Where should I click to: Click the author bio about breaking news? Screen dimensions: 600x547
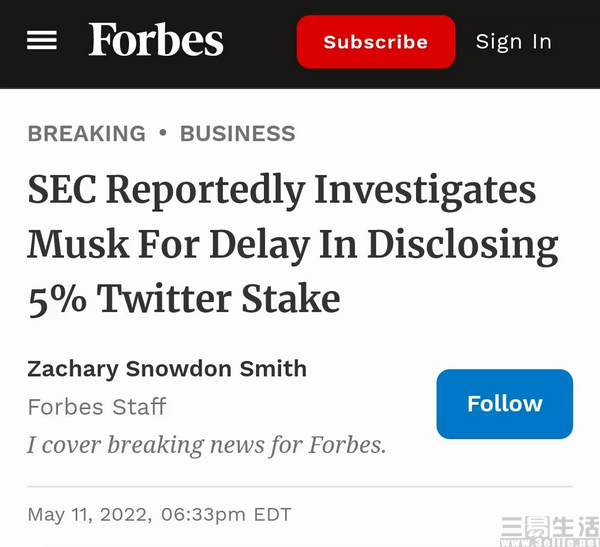[207, 445]
